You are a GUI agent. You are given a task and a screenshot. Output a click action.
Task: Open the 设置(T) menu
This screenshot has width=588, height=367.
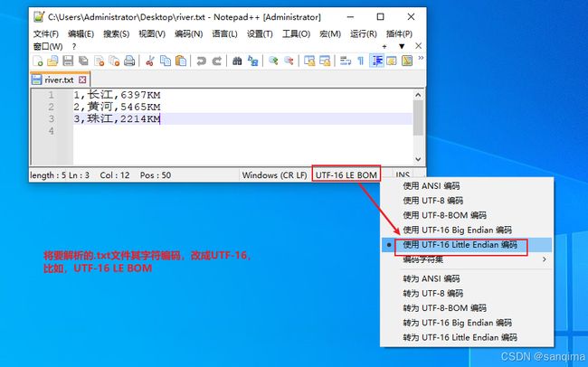260,34
